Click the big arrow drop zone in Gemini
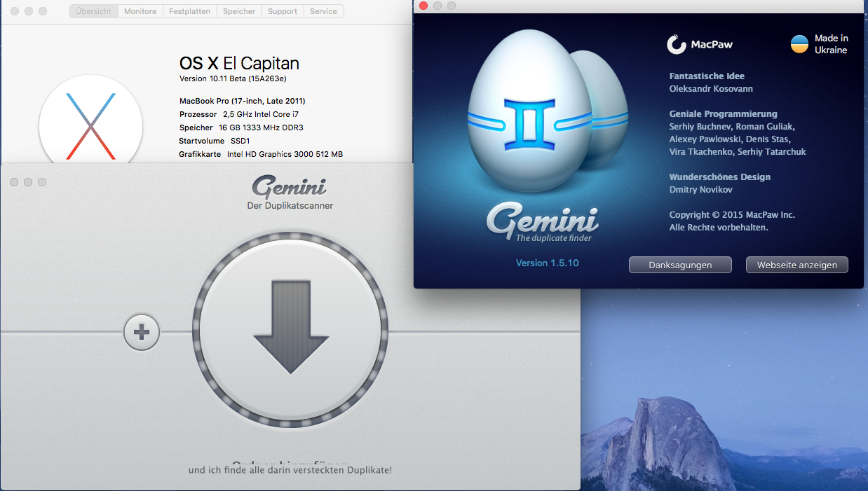The image size is (868, 491). tap(290, 331)
